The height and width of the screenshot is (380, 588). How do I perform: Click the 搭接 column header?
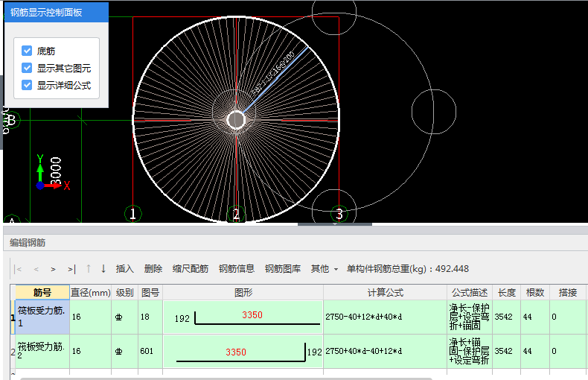coord(568,293)
